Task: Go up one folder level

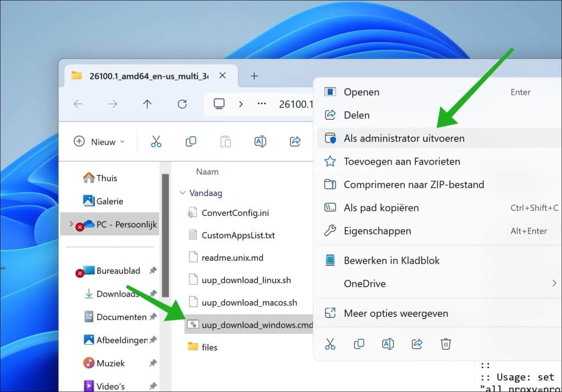Action: [x=147, y=104]
